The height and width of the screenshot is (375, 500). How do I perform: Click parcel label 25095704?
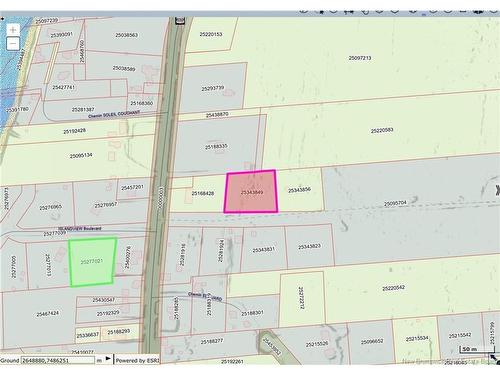pos(395,203)
